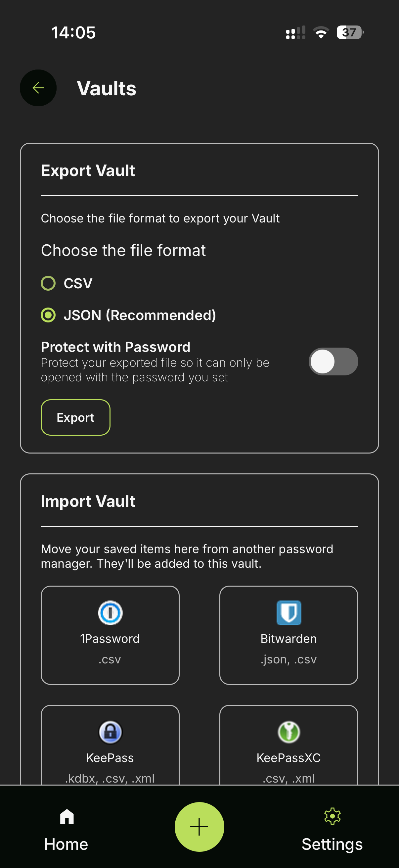
Task: Select the CSV export format
Action: (x=48, y=283)
